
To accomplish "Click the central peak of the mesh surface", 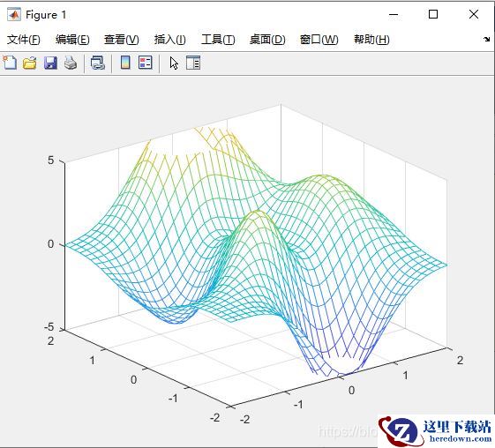I will 258,212.
